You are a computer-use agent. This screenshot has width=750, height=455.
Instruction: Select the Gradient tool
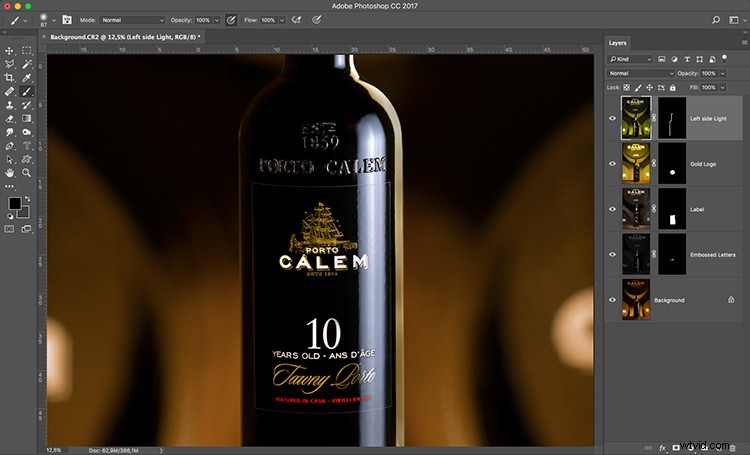pos(26,118)
